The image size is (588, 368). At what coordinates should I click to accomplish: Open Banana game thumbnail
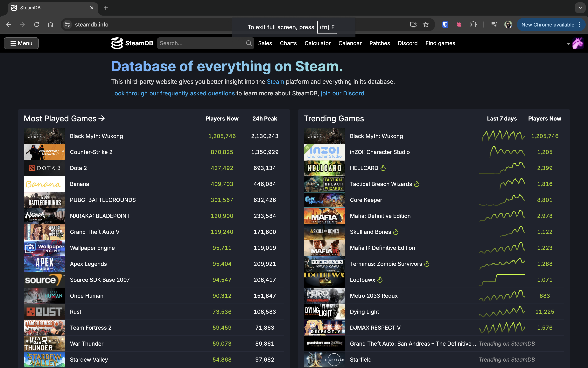[x=45, y=184]
